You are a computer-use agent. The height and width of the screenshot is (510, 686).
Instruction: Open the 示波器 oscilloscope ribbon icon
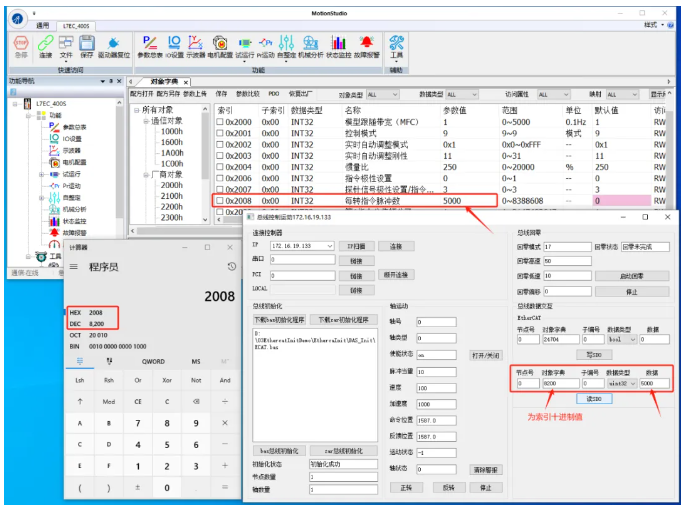196,47
